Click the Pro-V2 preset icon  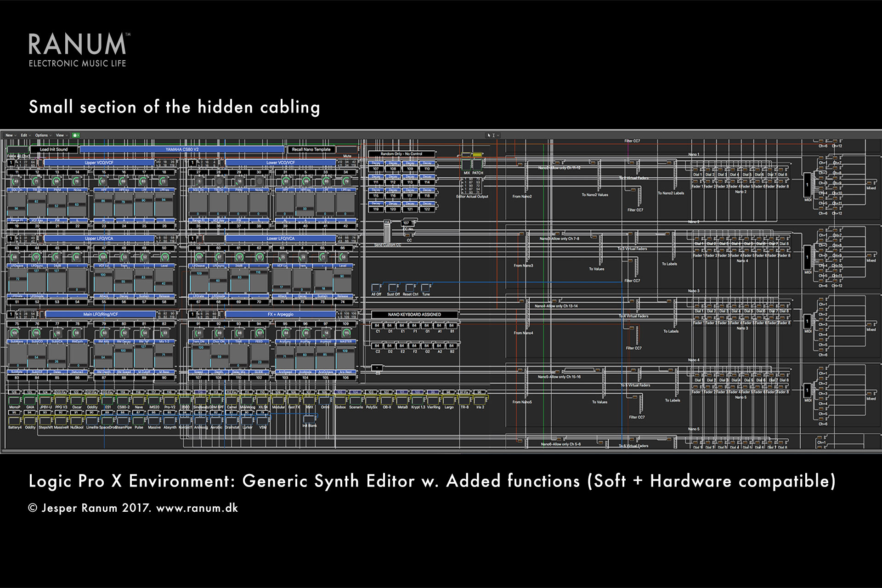[x=170, y=401]
